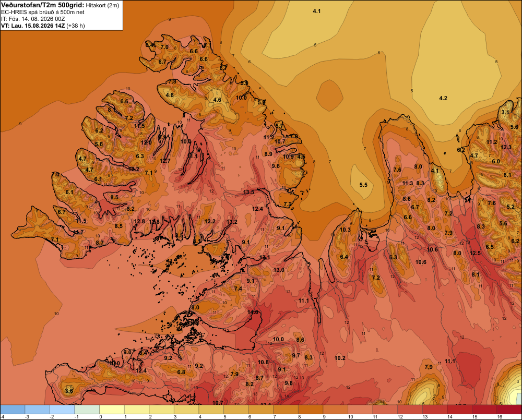Click the 5.5 temperature value in bay
The image size is (522, 420).
(x=363, y=185)
